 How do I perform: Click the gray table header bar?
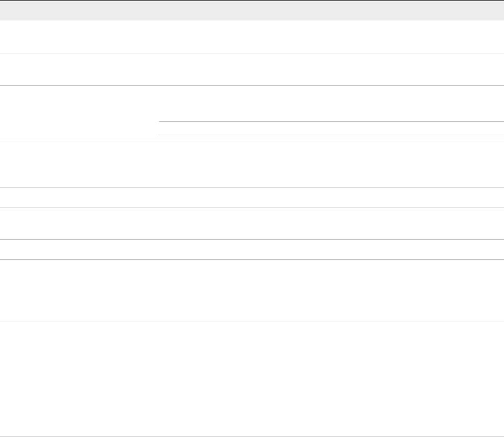pyautogui.click(x=252, y=11)
